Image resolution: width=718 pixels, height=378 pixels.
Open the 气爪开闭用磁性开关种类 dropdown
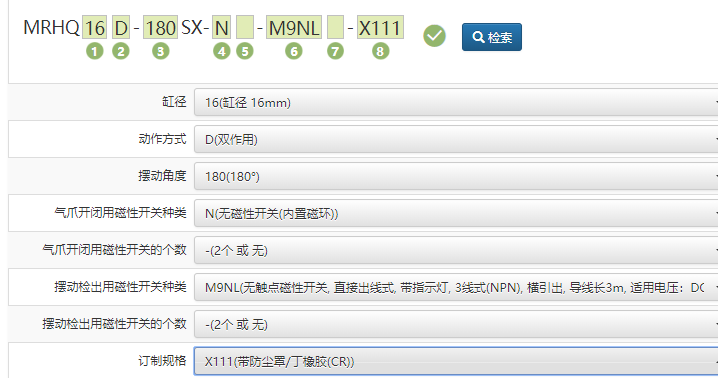pos(456,214)
